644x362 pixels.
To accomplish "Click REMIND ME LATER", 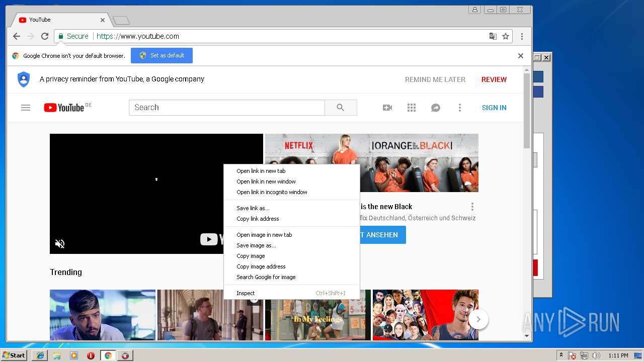I will click(x=435, y=79).
